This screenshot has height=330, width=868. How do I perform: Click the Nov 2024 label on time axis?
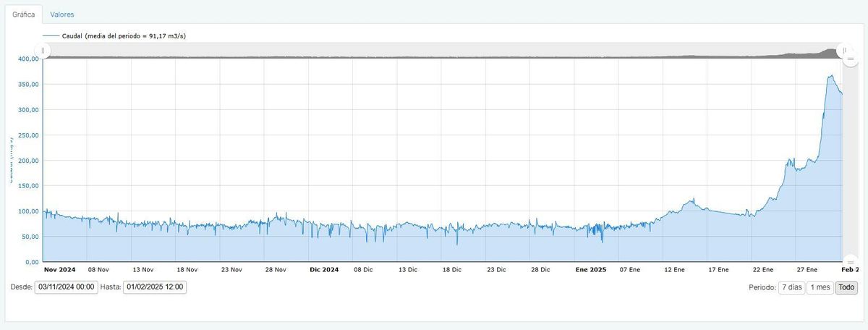coord(59,270)
